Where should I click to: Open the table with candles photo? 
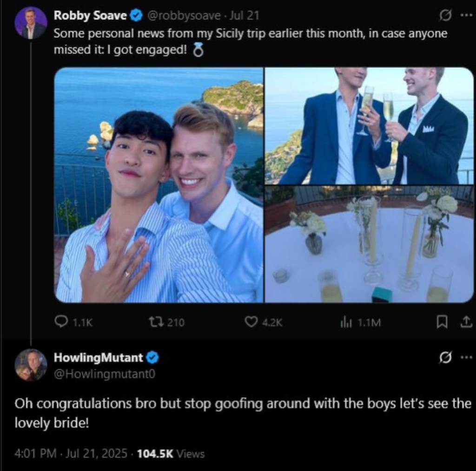click(369, 244)
